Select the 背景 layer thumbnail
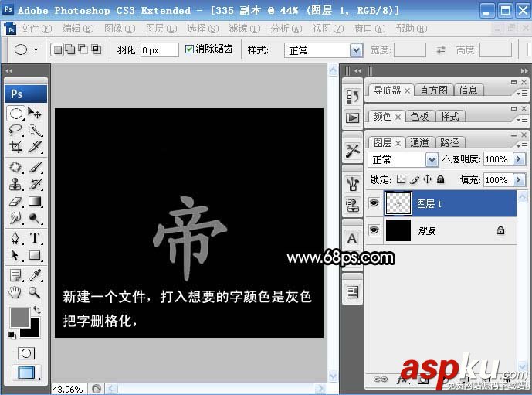This screenshot has width=532, height=395. tap(398, 230)
